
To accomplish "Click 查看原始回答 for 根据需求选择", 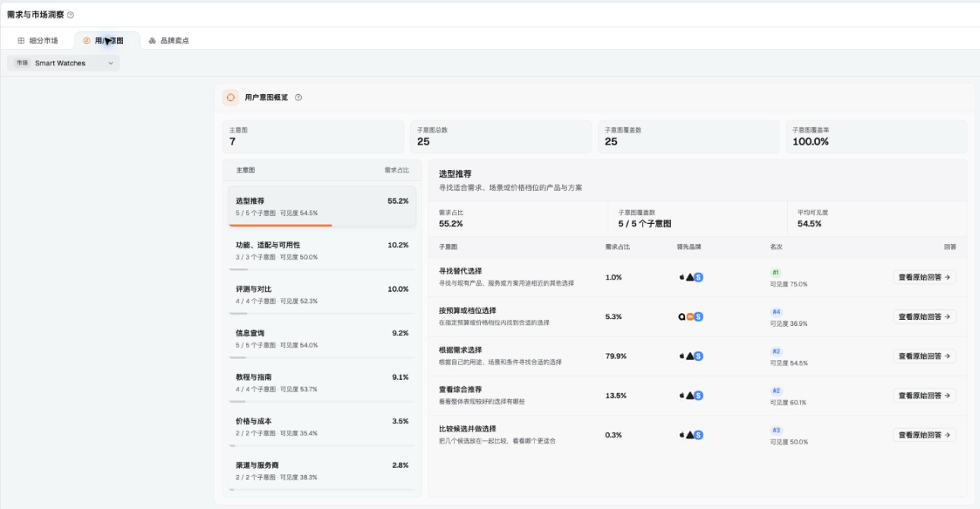I will pos(925,356).
